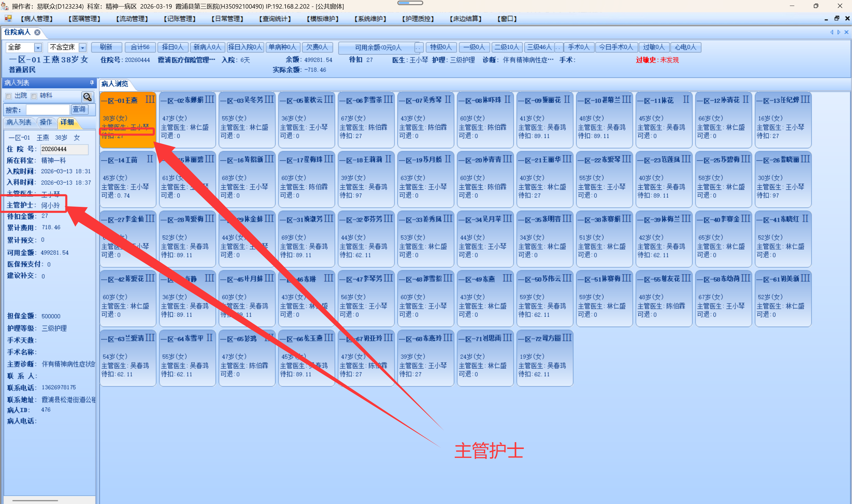Click the app logo icon left of 病人管理 menu
The image size is (852, 504).
tap(8, 18)
